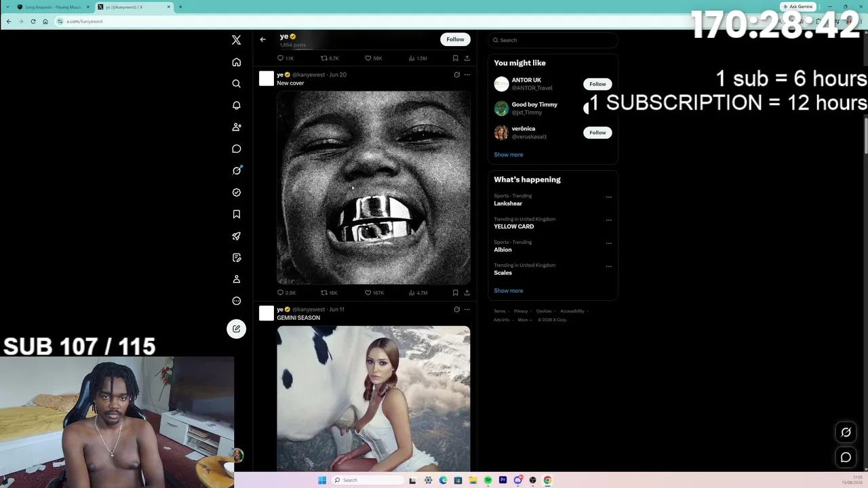This screenshot has width=868, height=488.
Task: Expand the Chrome tab search dropdown
Action: click(7, 7)
